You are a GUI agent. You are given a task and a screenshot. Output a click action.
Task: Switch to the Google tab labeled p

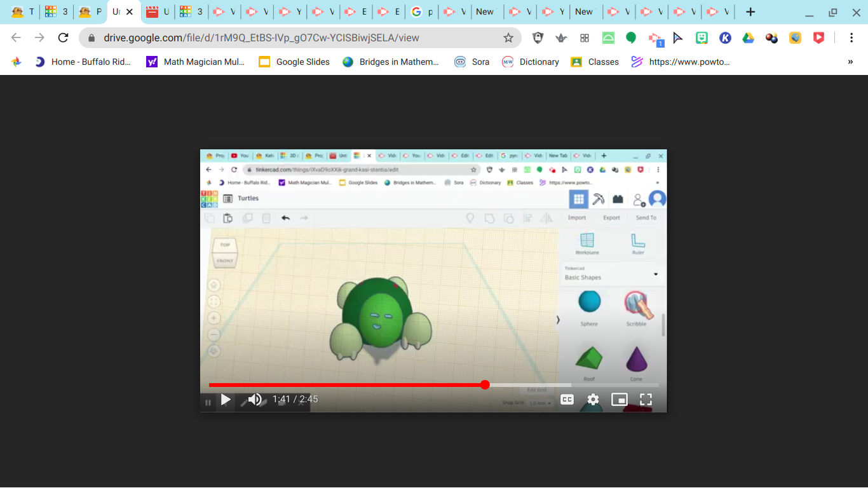pyautogui.click(x=423, y=12)
